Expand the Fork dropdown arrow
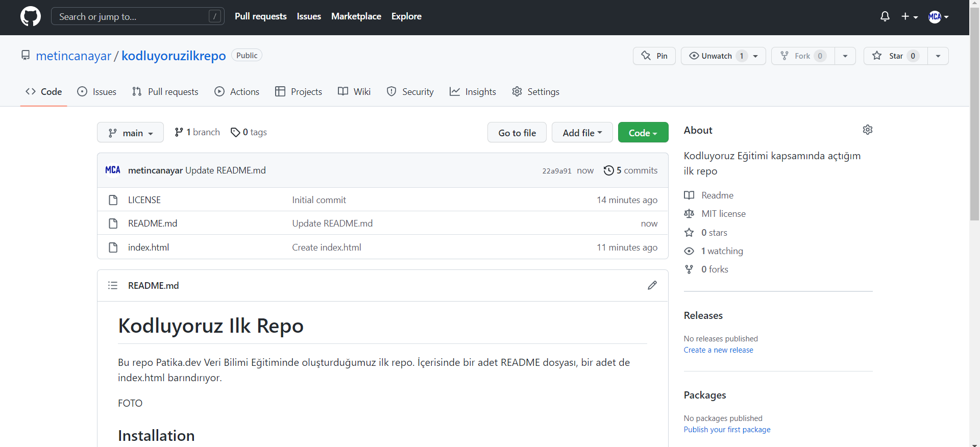This screenshot has width=980, height=447. [x=845, y=56]
